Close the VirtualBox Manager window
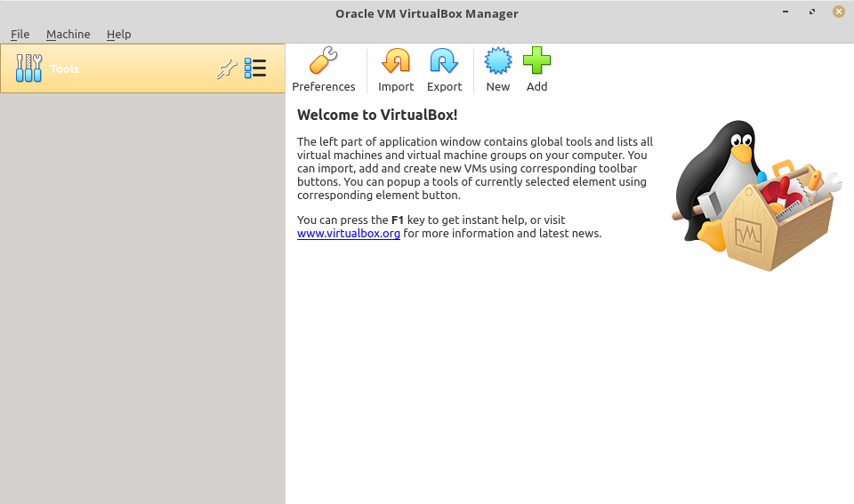The image size is (854, 504). pyautogui.click(x=839, y=12)
